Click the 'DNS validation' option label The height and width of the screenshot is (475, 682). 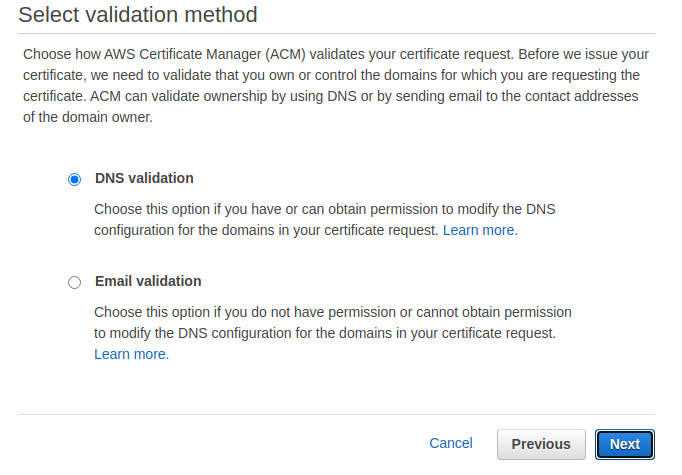click(x=144, y=178)
